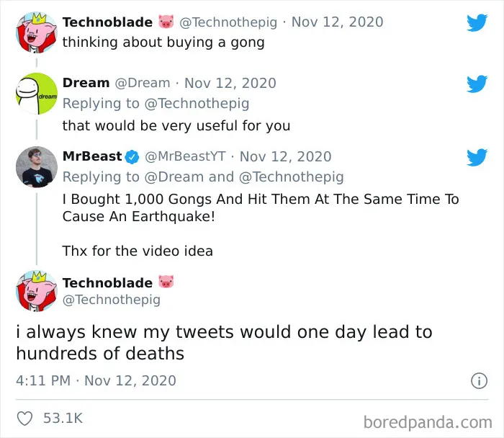Viewport: 504px width, 438px height.
Task: Open the @Technothepig handle in the first tweet
Action: 228,22
